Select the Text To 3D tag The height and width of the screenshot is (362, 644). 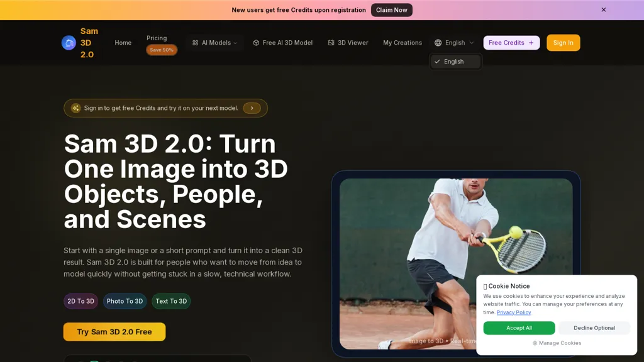[x=171, y=301]
